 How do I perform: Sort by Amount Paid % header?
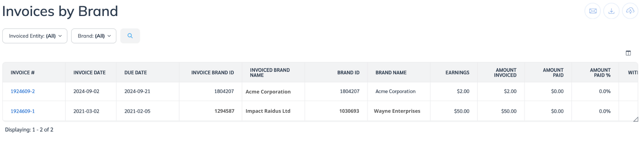tap(600, 72)
